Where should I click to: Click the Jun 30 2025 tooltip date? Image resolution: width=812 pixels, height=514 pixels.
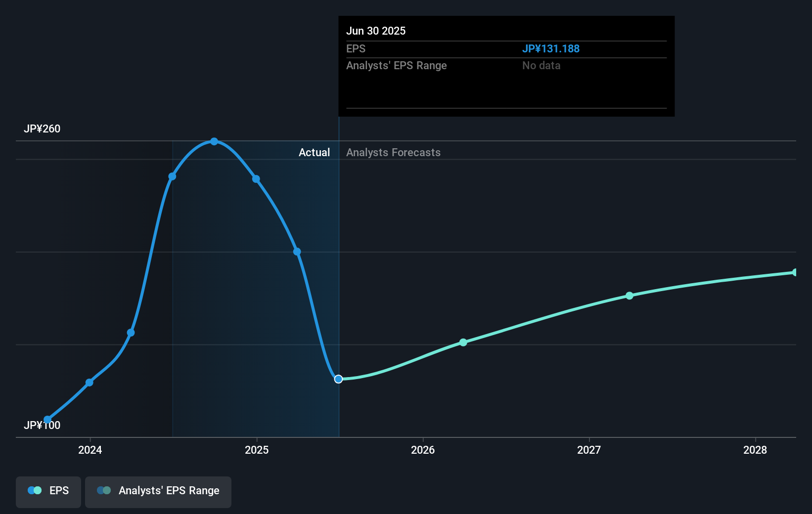tap(376, 31)
